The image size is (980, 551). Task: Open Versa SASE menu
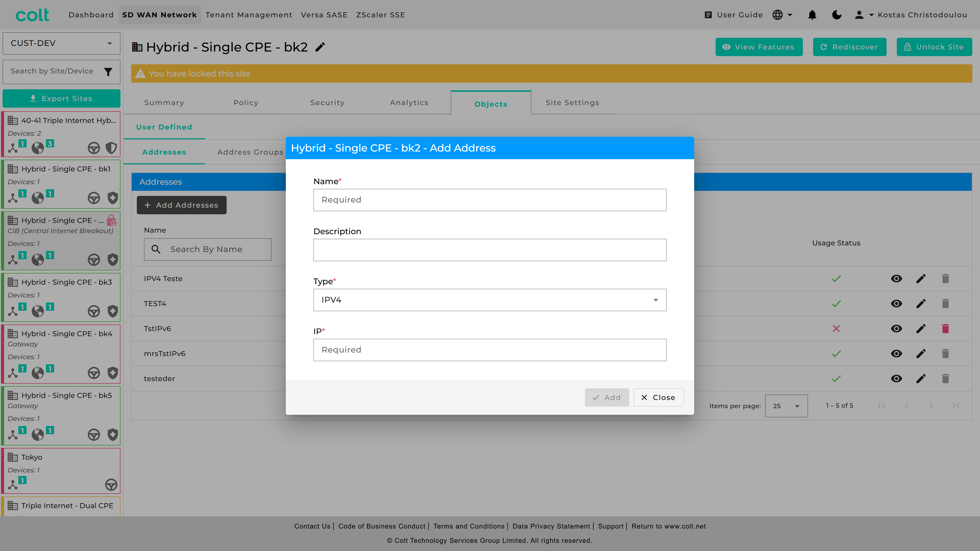[x=324, y=15]
